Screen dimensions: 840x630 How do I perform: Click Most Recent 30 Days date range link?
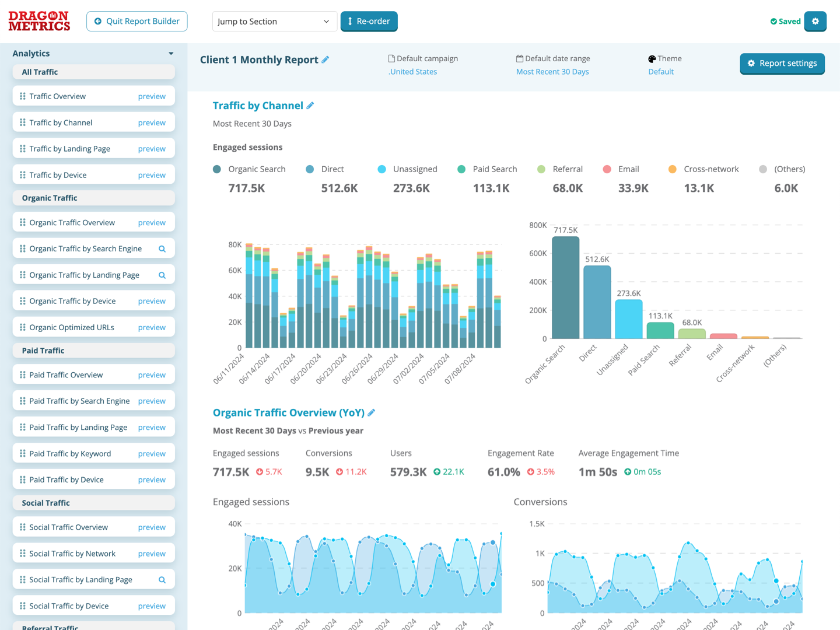click(552, 72)
